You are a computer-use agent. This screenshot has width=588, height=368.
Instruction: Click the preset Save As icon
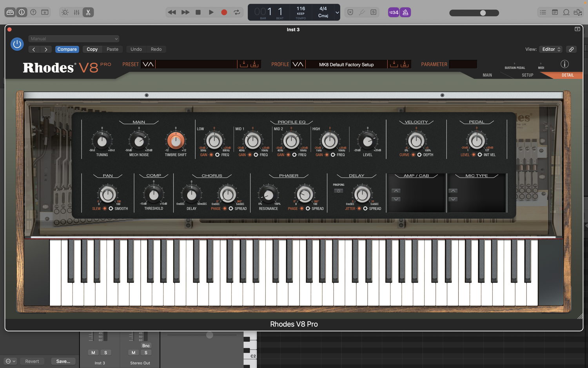tap(254, 64)
